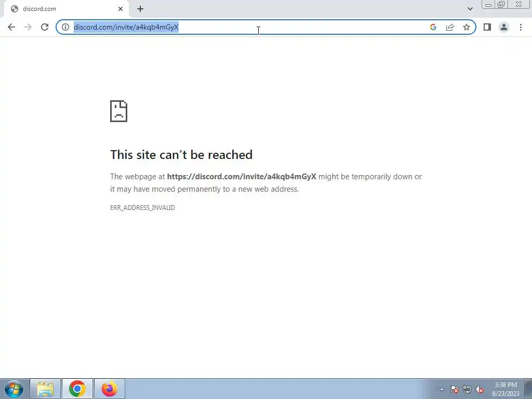Select the ERR_ADDRESS_INVALID error text
The height and width of the screenshot is (399, 532).
[142, 208]
